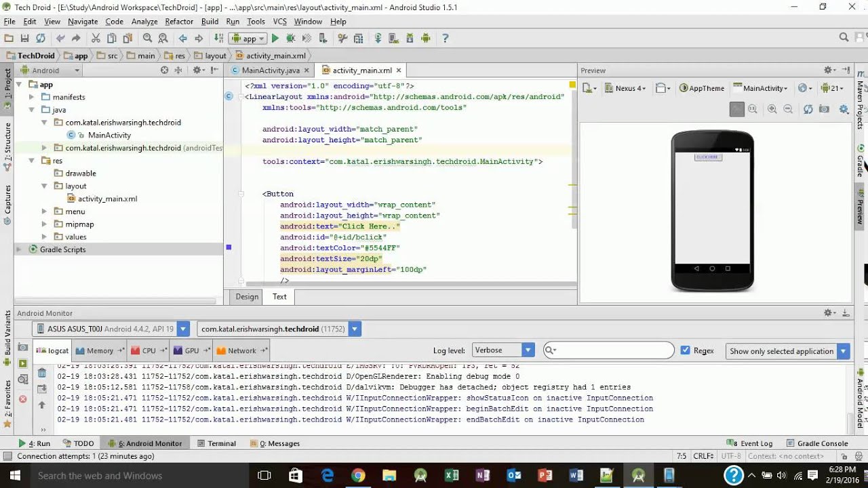
Task: Open the ASUS device selector dropdown
Action: click(x=111, y=329)
